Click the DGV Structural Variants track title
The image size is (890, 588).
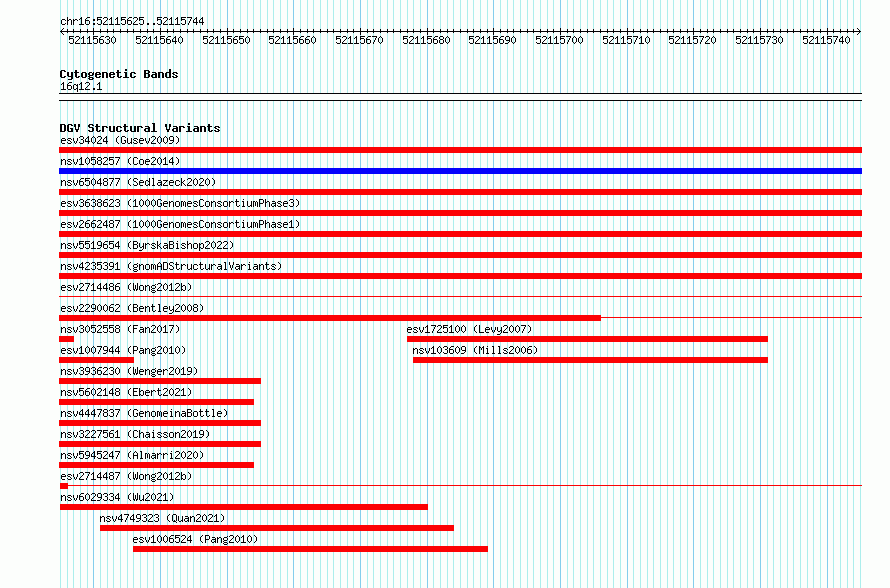140,128
